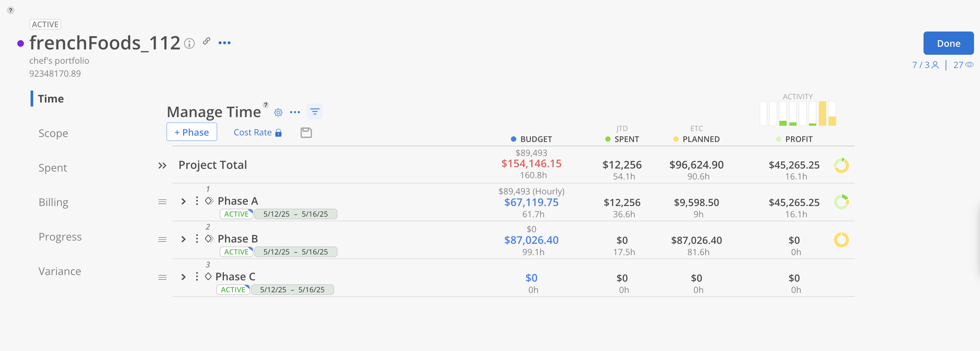Click the Done button

pyautogui.click(x=948, y=43)
